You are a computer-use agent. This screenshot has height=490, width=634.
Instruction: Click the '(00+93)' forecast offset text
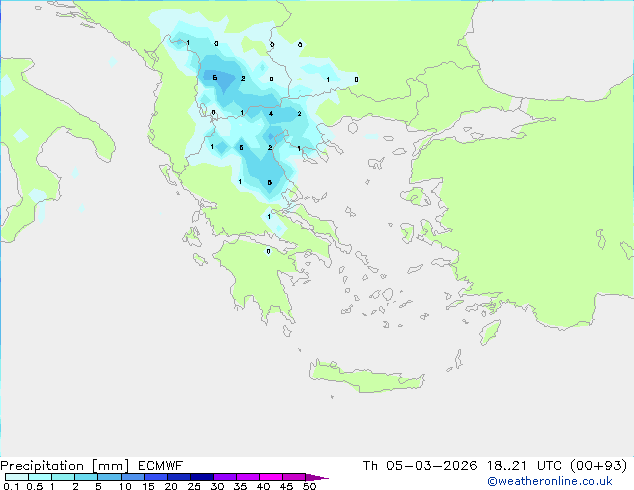[x=599, y=466]
